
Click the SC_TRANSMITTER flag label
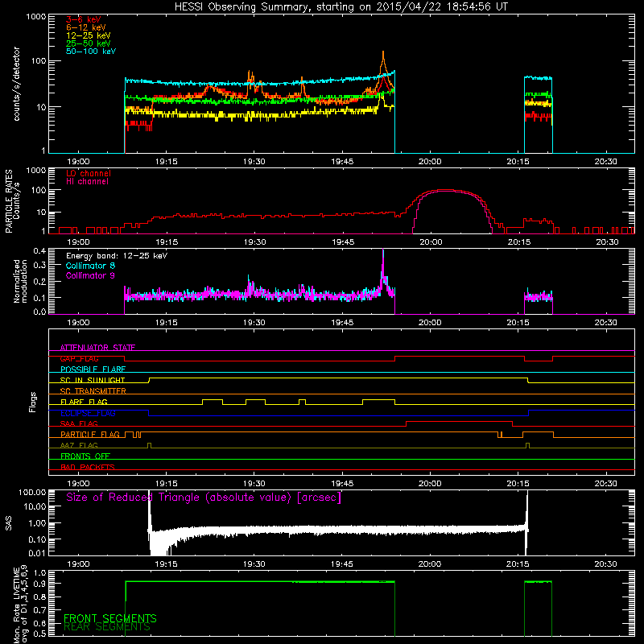pos(93,391)
